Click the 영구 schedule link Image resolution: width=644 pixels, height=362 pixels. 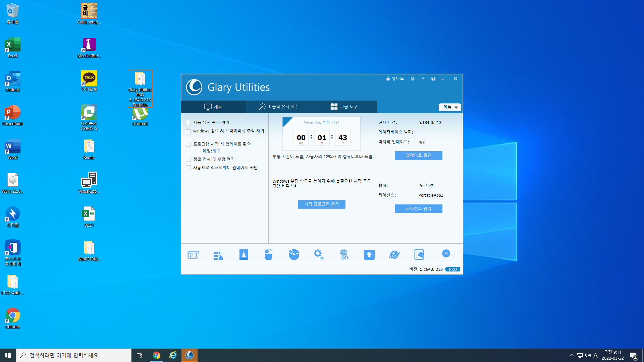pyautogui.click(x=217, y=151)
